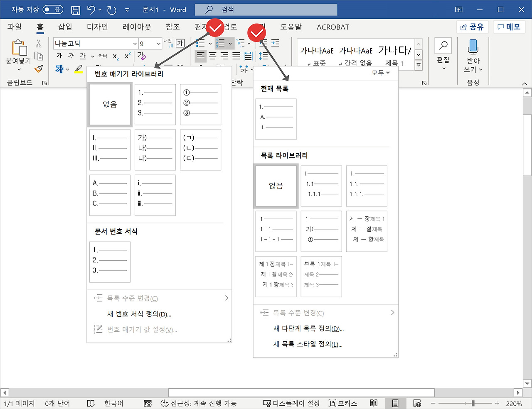Click the Redo icon in the title bar
This screenshot has width=532, height=409.
click(x=111, y=10)
